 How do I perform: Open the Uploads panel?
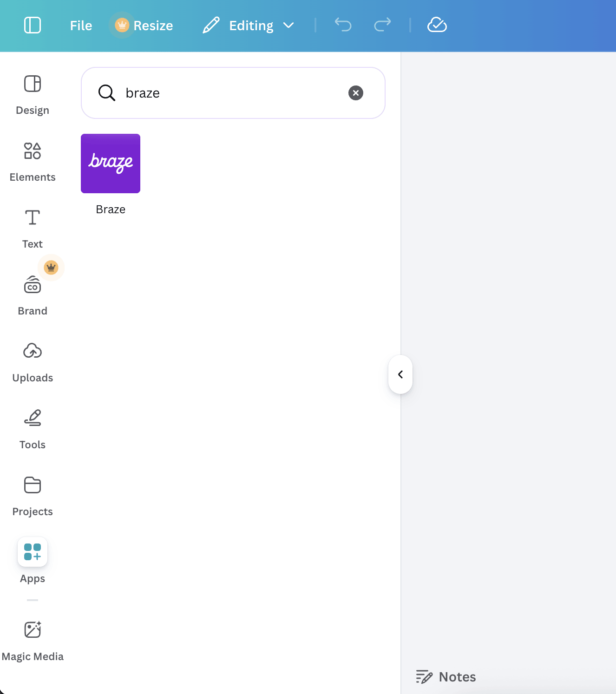click(x=32, y=360)
